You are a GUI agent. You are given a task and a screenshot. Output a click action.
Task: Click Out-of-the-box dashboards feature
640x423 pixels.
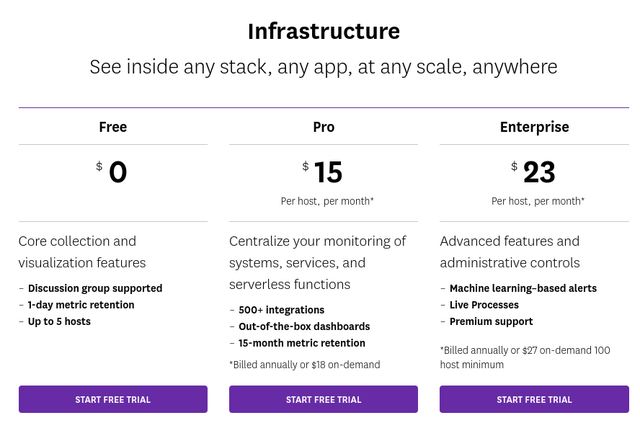coord(304,327)
